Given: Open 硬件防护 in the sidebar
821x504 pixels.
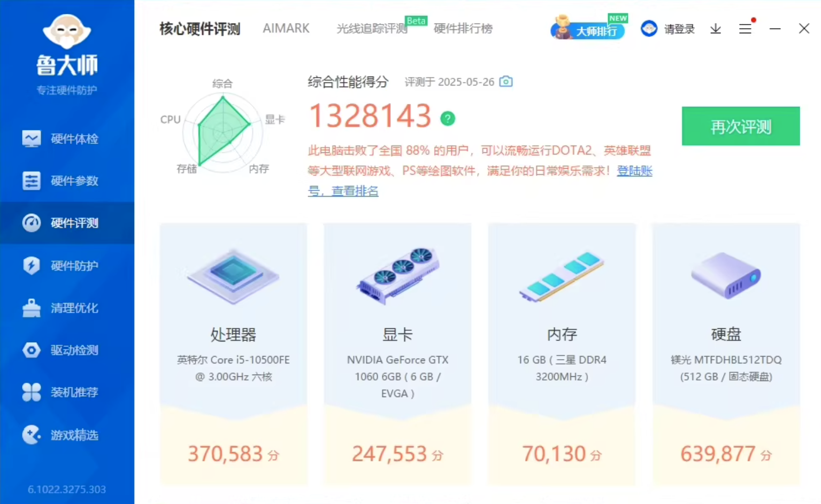Looking at the screenshot, I should tap(67, 266).
